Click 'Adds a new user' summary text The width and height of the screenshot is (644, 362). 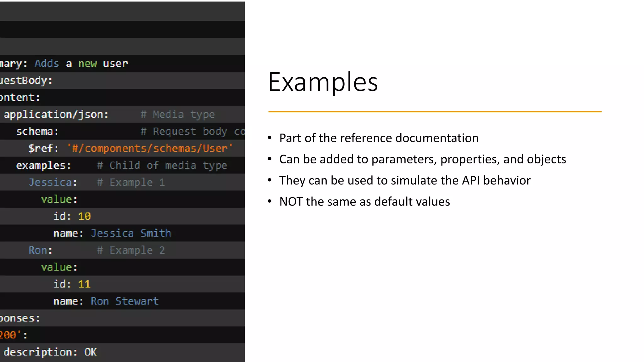point(81,63)
